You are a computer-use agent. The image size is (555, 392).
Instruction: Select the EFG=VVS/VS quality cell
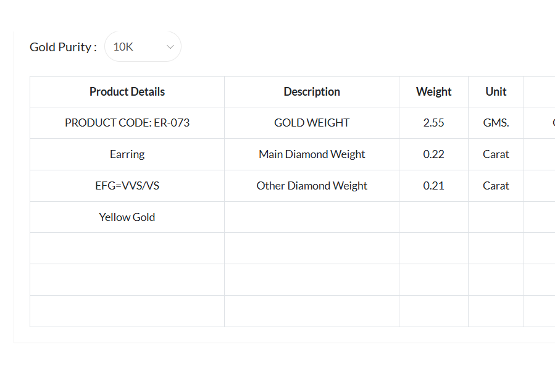[127, 186]
